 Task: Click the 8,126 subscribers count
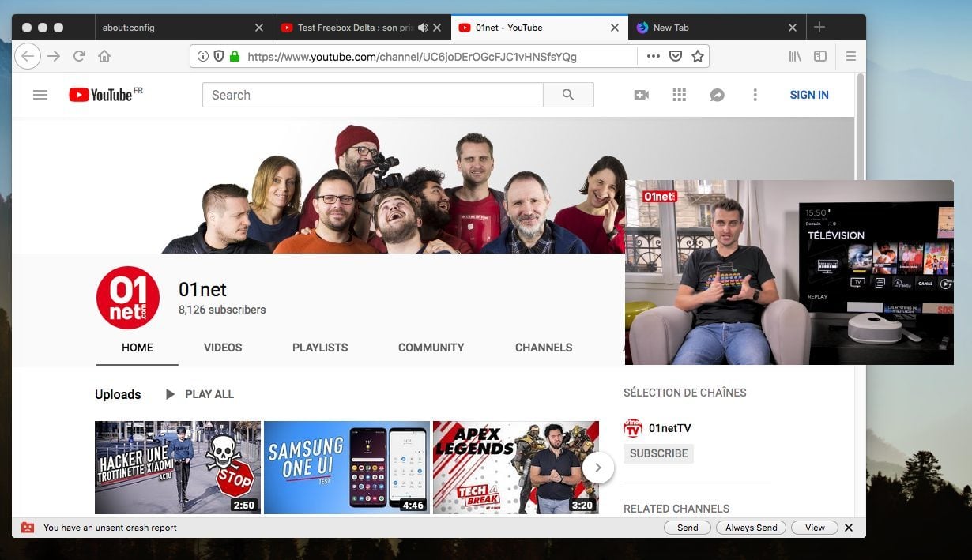tap(222, 310)
